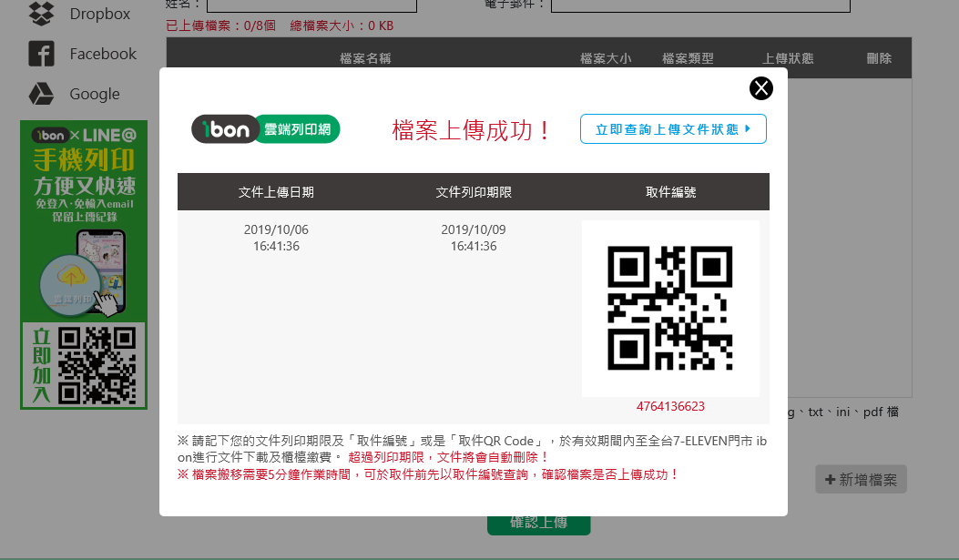The image size is (959, 560).
Task: Click the 已上傳檔案 0/8個 status text
Action: click(x=220, y=25)
